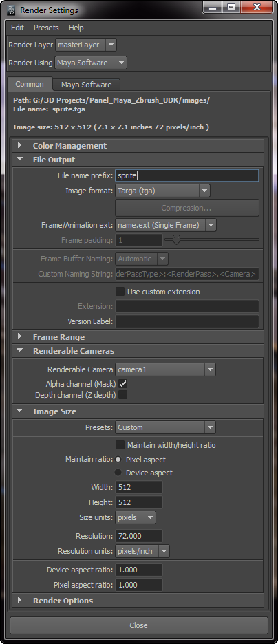Image resolution: width=278 pixels, height=644 pixels.
Task: Open the Render Using dropdown
Action: click(x=91, y=63)
